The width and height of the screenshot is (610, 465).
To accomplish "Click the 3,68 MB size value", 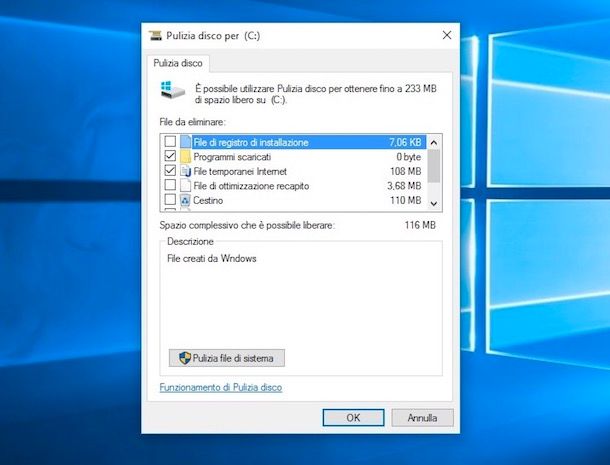I will (404, 186).
